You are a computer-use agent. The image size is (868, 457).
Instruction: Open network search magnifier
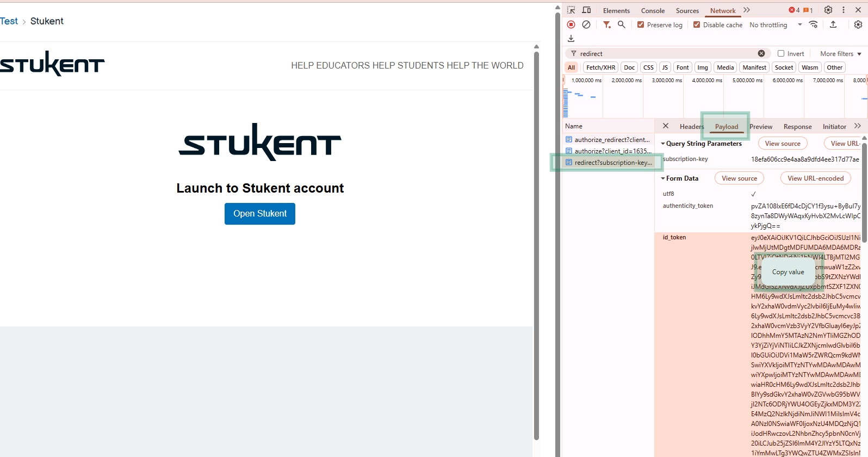pyautogui.click(x=622, y=24)
